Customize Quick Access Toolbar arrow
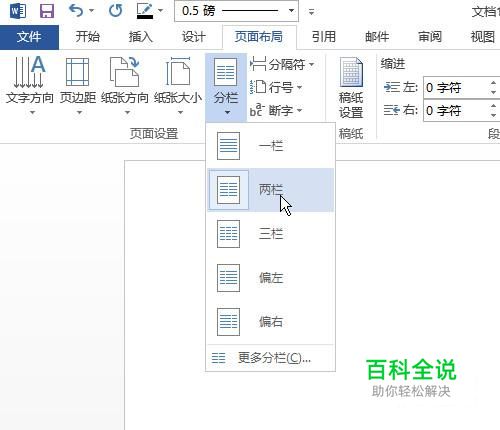The height and width of the screenshot is (430, 500). point(311,12)
